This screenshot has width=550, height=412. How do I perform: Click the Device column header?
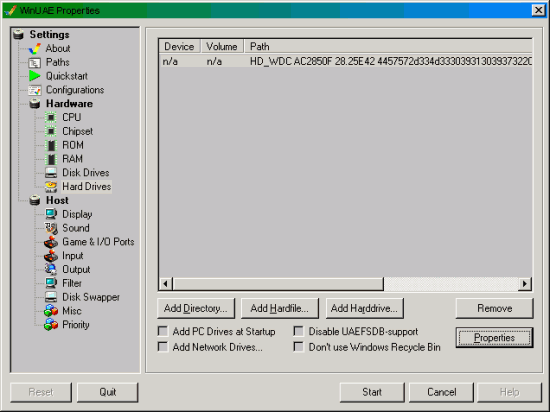(179, 47)
